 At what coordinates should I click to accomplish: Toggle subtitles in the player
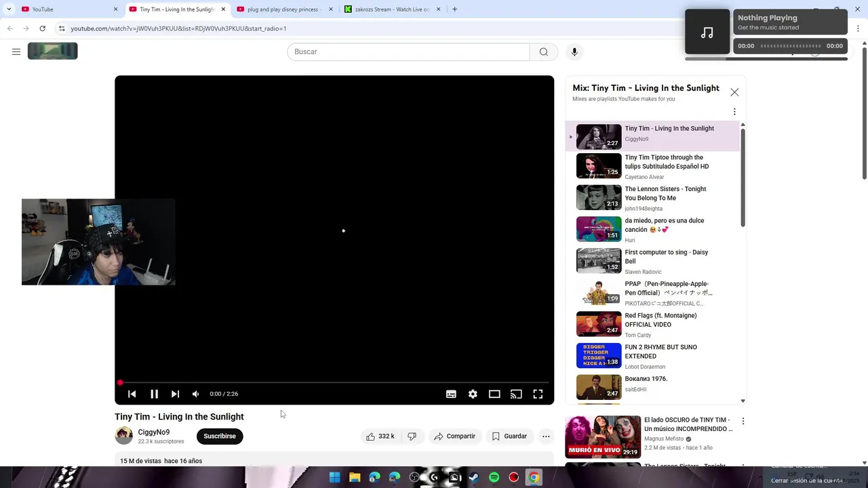[451, 394]
